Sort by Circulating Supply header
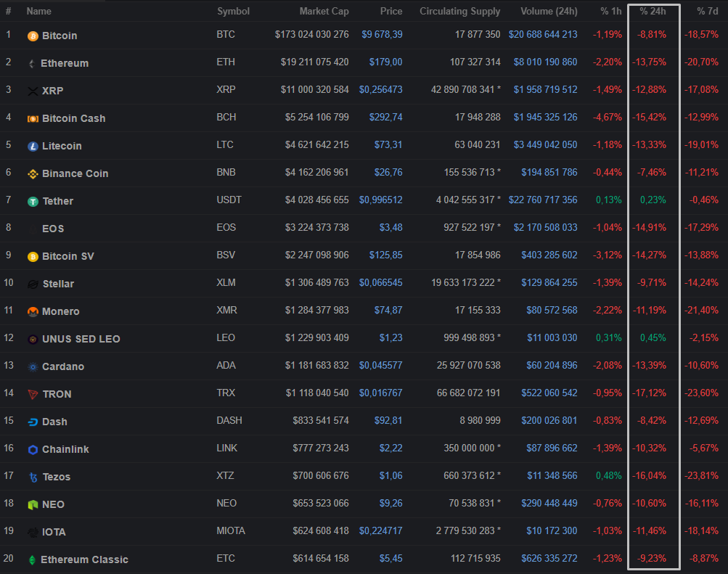This screenshot has width=728, height=574. click(459, 12)
